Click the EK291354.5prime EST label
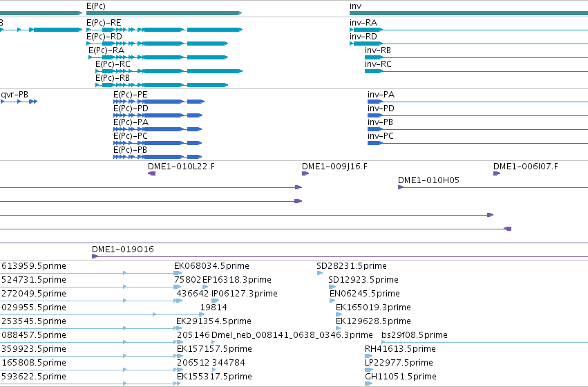Screen dimensions: 588x387 214,322
